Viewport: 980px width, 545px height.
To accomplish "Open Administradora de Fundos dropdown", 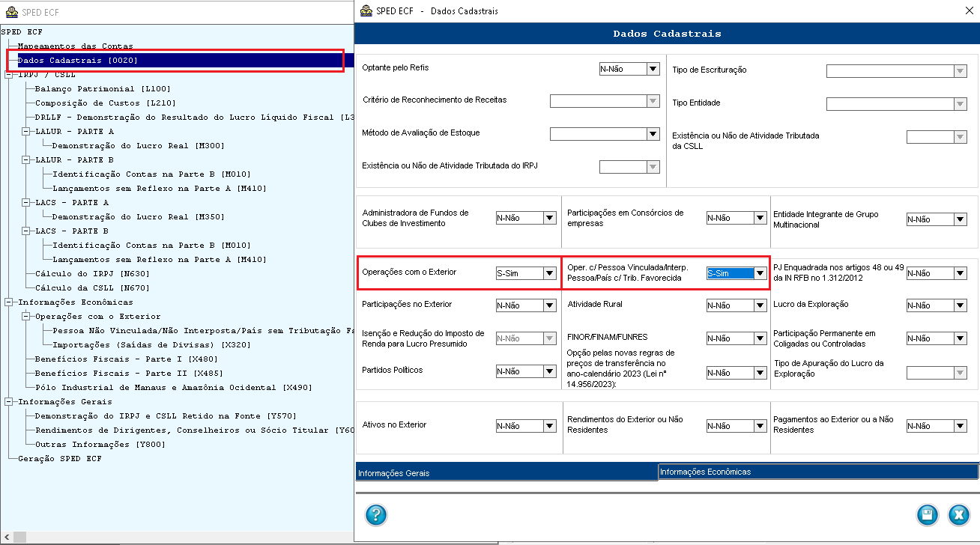I will coord(550,218).
